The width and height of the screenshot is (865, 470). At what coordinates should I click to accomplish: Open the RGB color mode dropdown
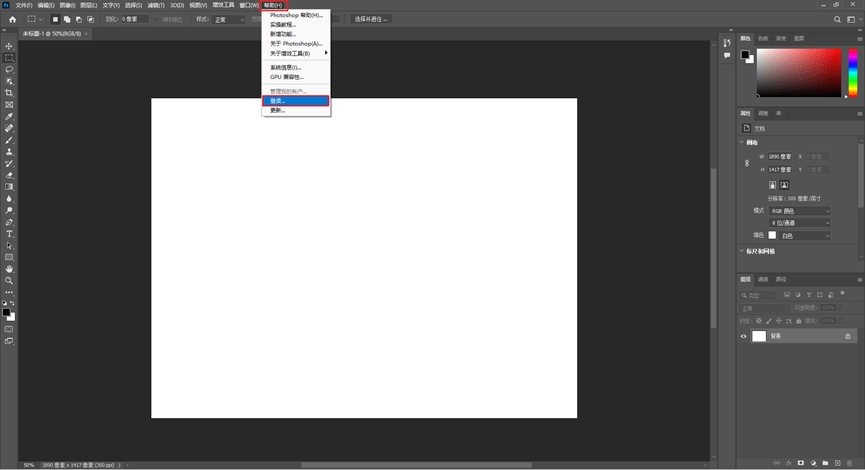pyautogui.click(x=799, y=211)
